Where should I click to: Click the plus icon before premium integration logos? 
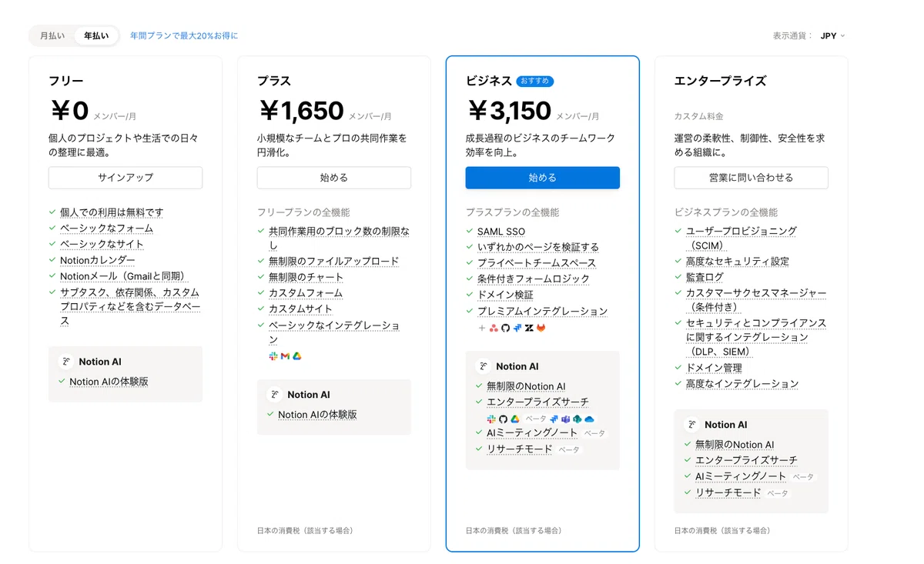482,328
